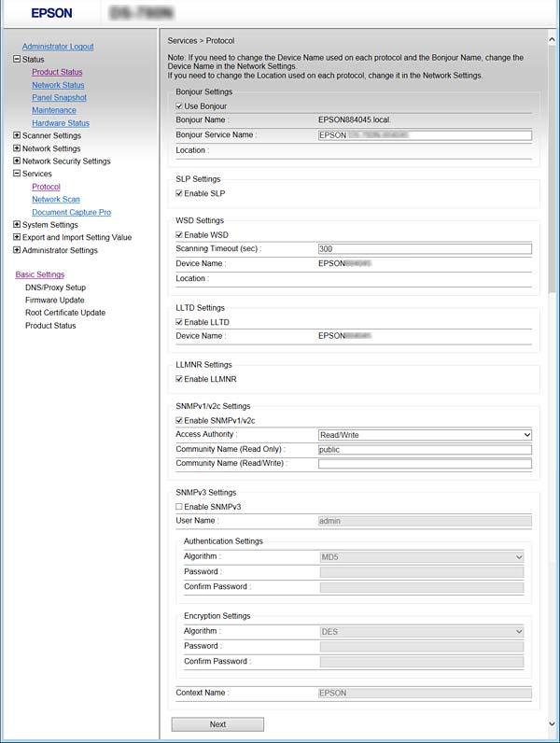Viewport: 560px width, 743px height.
Task: Click the Administrator Settings tree label
Action: pos(60,250)
